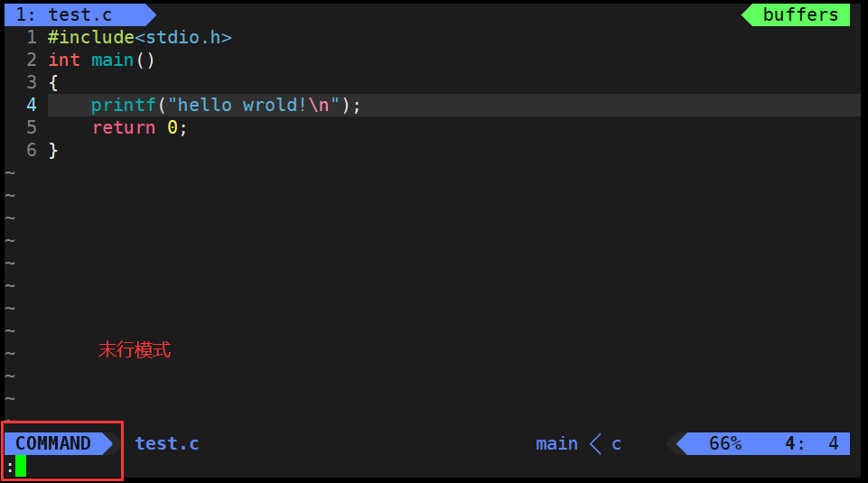Click the 66% file position indicator
Screen dimensions: 868x483
click(x=724, y=443)
